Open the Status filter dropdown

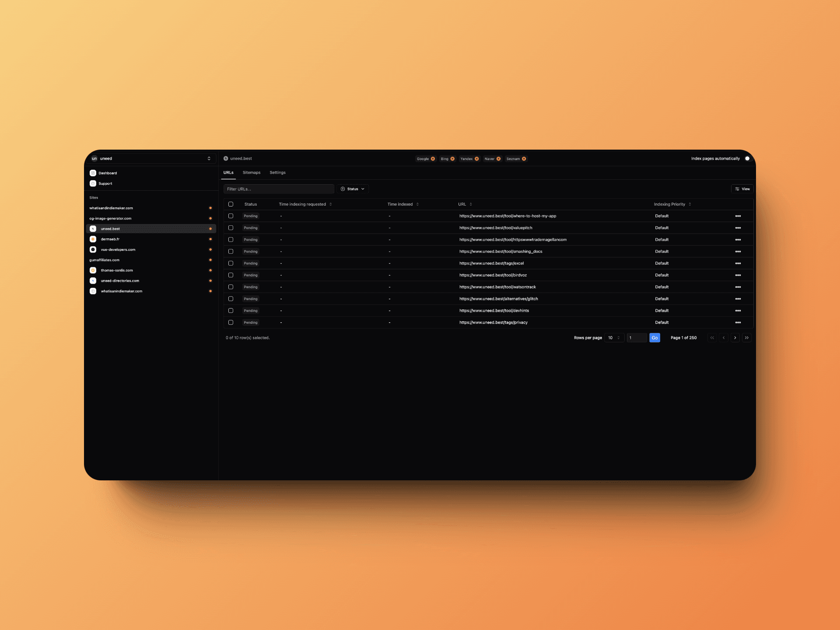[x=353, y=189]
